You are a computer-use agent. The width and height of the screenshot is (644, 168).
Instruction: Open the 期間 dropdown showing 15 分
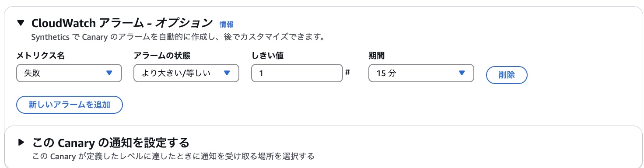tap(421, 73)
